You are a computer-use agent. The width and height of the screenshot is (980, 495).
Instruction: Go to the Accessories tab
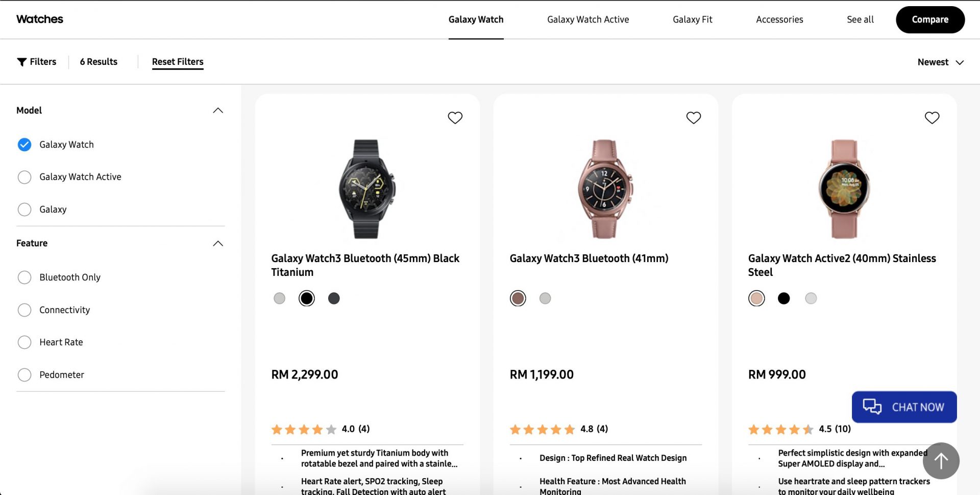click(779, 19)
